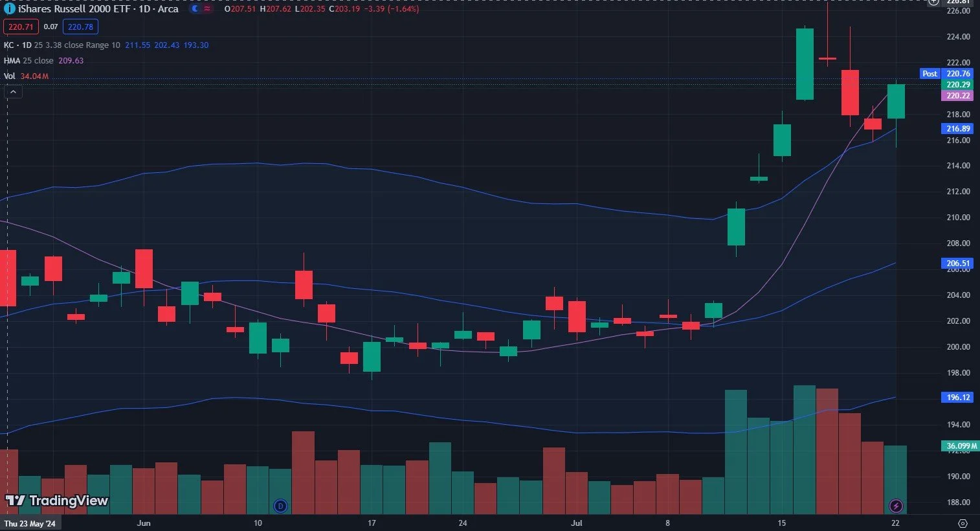Click the HMA value 209.63
This screenshot has height=531, width=980.
point(71,61)
